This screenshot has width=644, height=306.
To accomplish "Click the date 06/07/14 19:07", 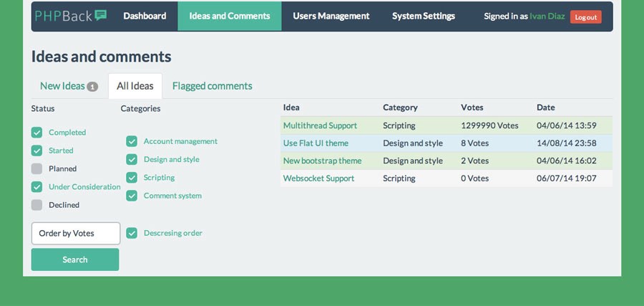I will coord(567,178).
